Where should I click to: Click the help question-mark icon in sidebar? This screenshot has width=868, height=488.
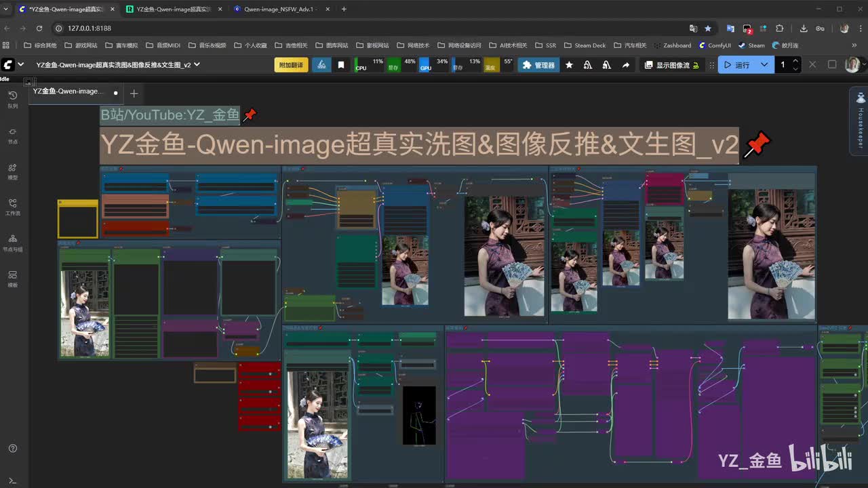click(13, 449)
